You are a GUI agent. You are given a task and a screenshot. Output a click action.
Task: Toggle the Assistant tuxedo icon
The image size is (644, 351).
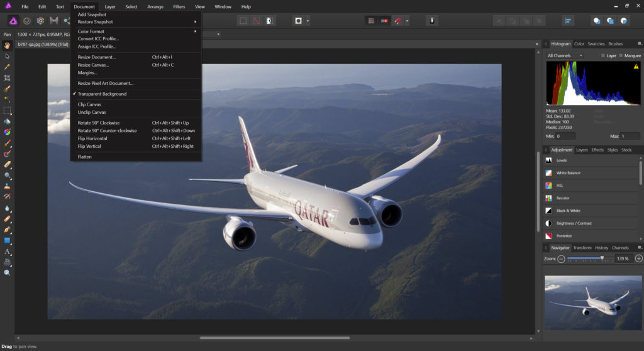tap(431, 21)
